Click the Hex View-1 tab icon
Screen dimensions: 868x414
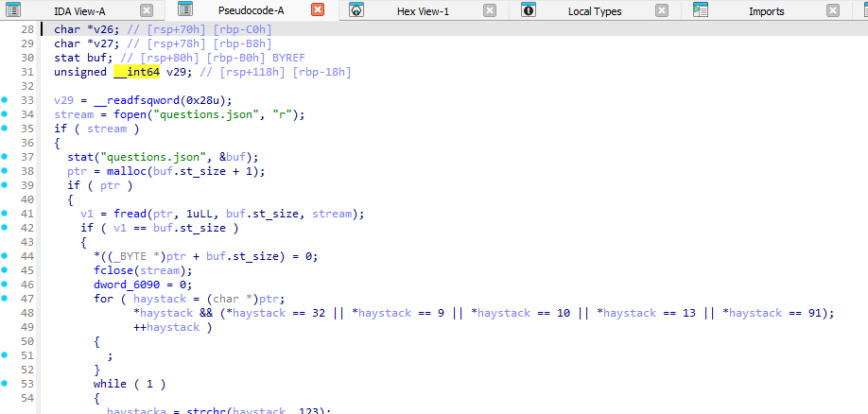coord(356,11)
